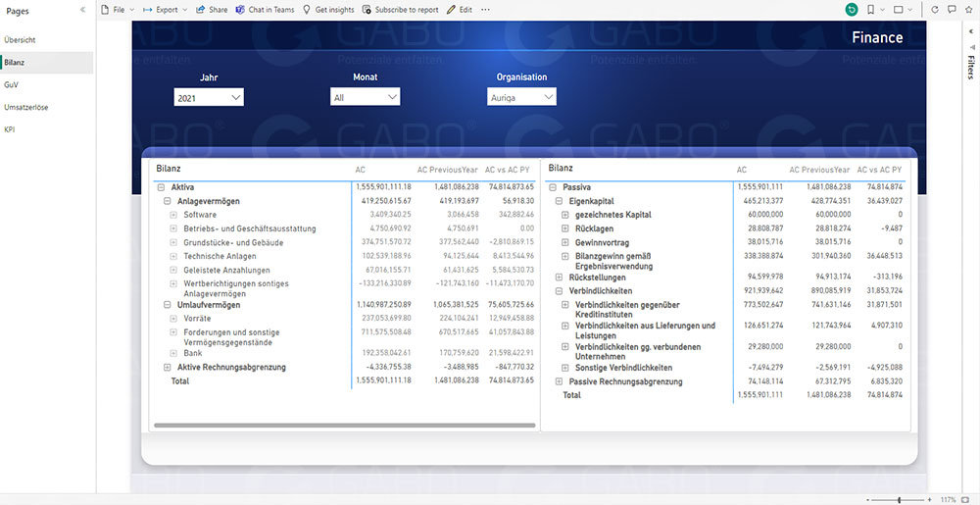Click Get insights

(x=328, y=10)
